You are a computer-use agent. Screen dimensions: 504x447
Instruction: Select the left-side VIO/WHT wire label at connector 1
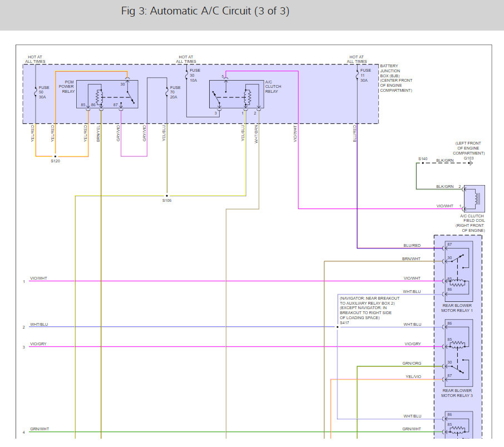38,278
